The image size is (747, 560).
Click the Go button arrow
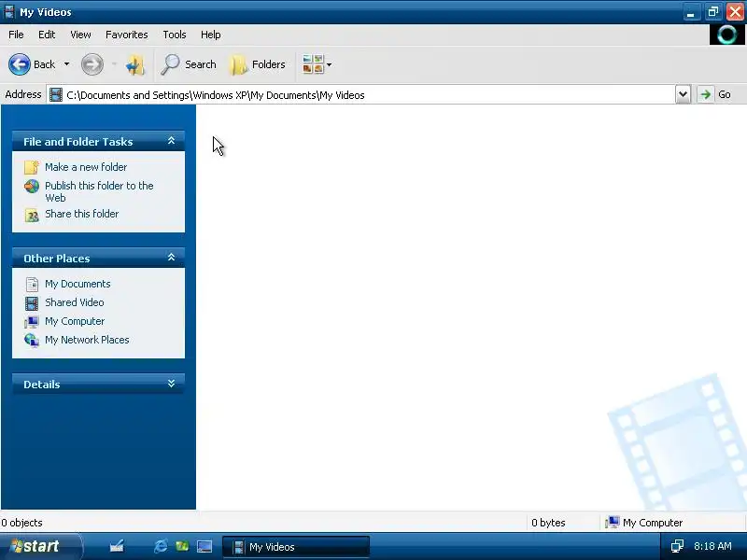pos(706,94)
